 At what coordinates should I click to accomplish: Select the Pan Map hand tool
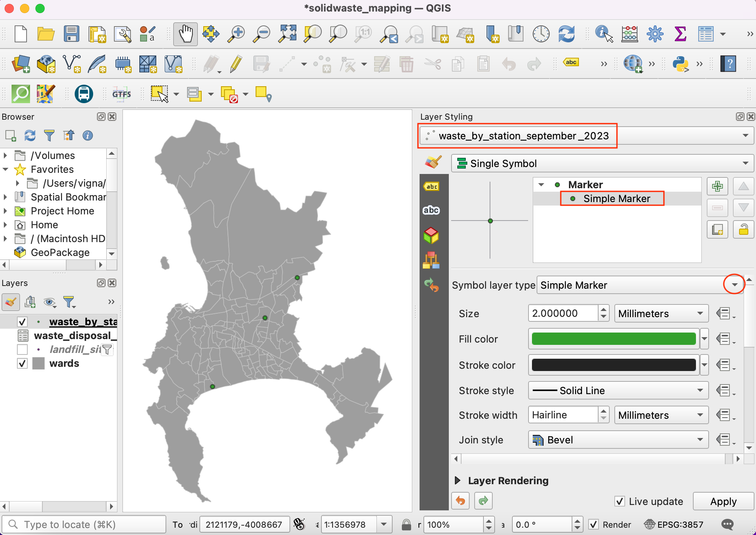point(186,34)
